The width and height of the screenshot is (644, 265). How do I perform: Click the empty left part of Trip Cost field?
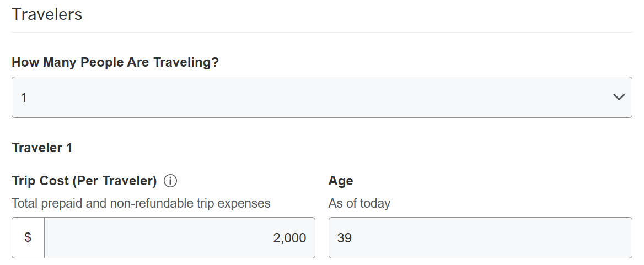(110, 237)
